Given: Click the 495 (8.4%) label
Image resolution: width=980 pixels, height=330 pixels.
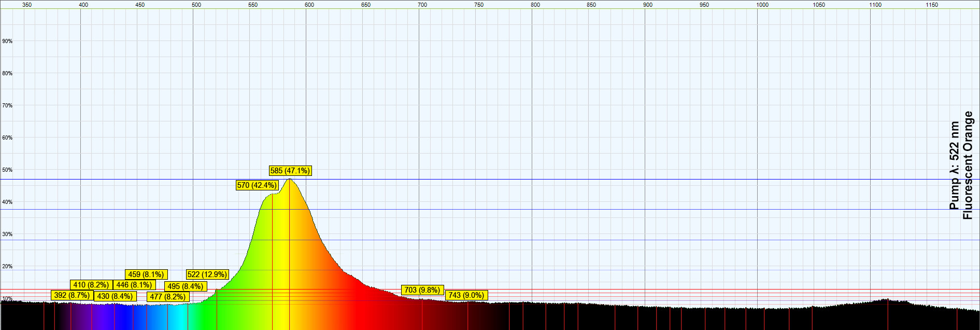Looking at the screenshot, I should tap(186, 286).
